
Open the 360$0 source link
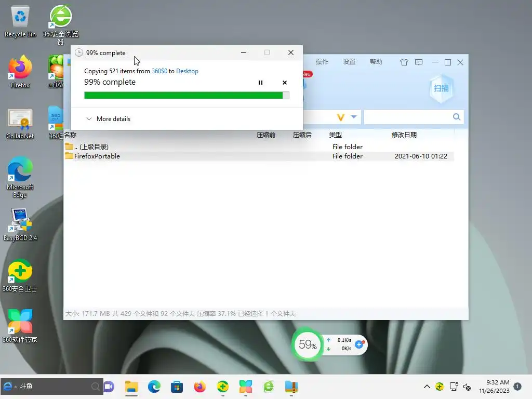(x=159, y=71)
